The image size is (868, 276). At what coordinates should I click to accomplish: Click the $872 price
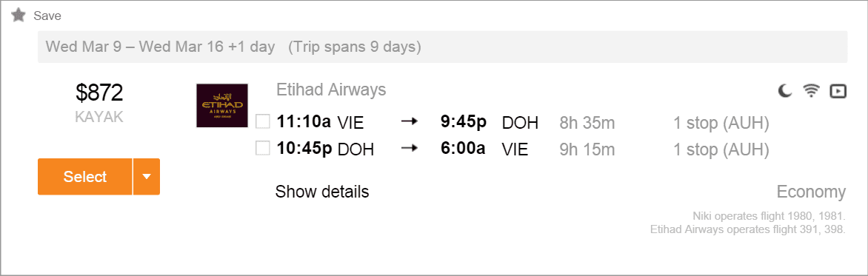100,93
